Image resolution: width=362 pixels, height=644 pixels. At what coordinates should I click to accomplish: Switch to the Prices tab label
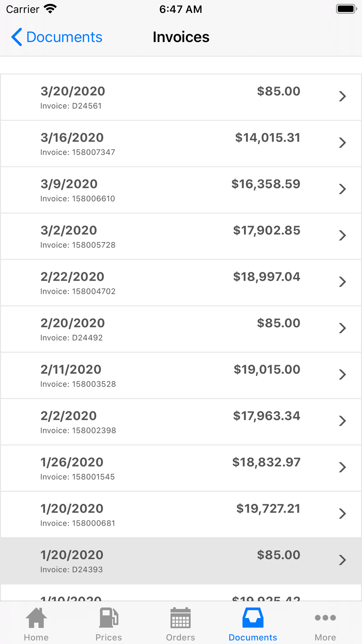pos(109,637)
